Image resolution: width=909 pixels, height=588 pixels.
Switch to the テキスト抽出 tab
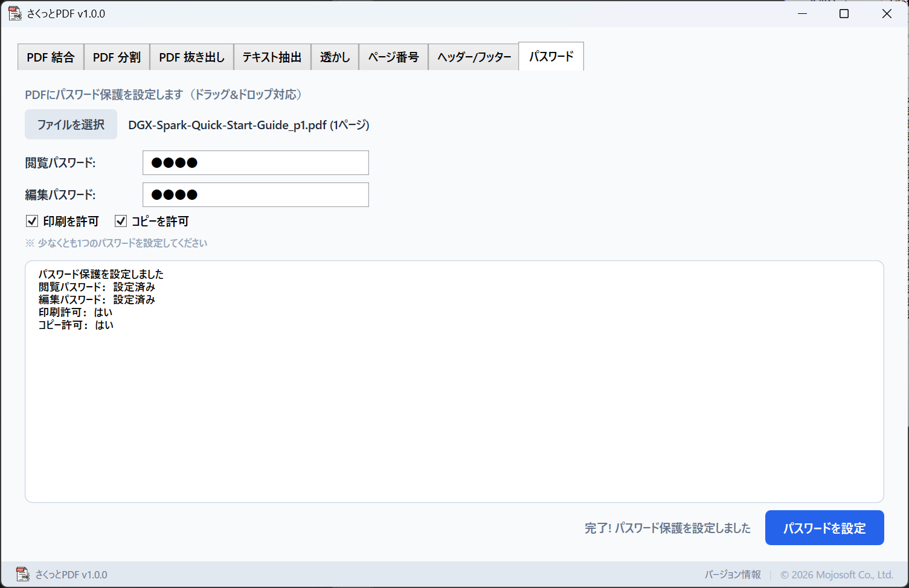pos(272,56)
